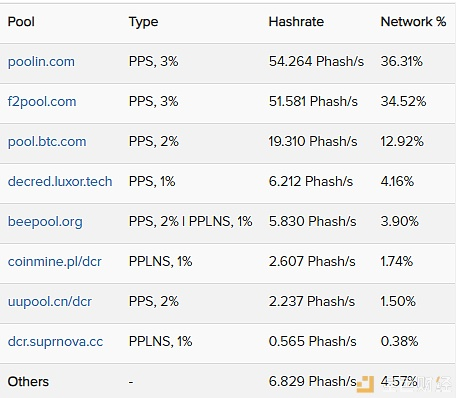Click the Hashrate column header
The image size is (457, 398).
(x=296, y=22)
